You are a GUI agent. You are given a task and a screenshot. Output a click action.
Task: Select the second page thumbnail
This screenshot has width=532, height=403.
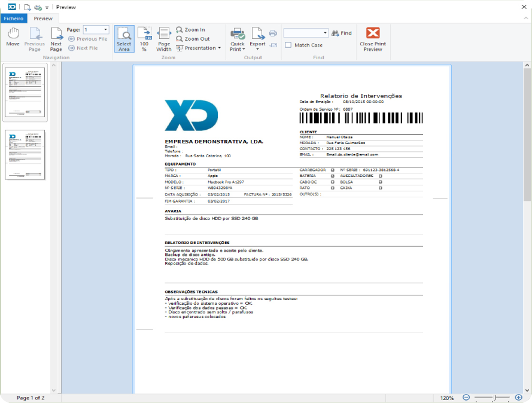[x=25, y=154]
